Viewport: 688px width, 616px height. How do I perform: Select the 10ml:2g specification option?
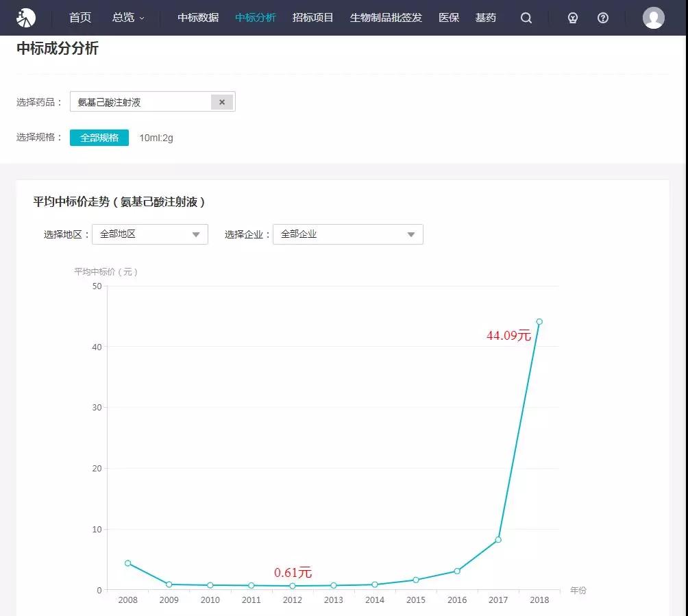[x=156, y=138]
